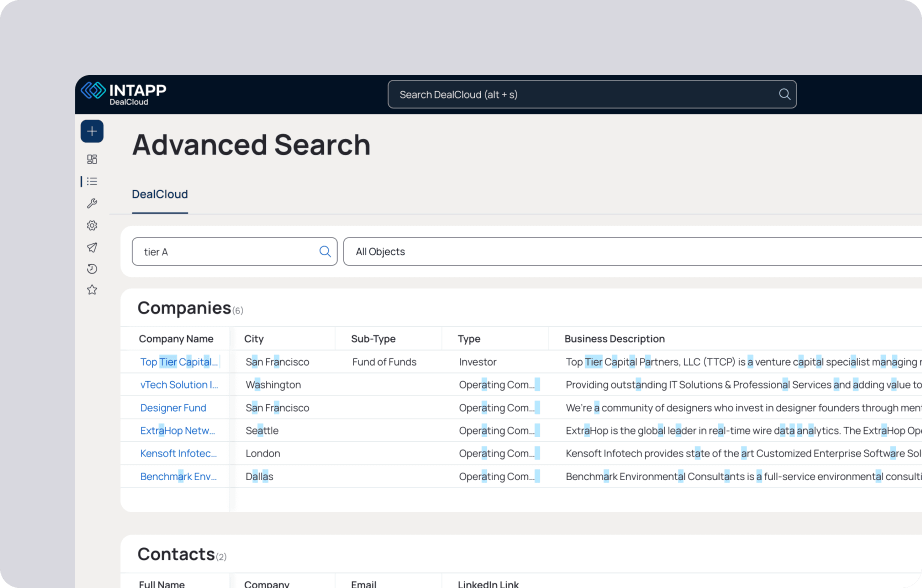Select the 'Seattle' city cell
Viewport: 922px width, 588px height.
point(262,431)
